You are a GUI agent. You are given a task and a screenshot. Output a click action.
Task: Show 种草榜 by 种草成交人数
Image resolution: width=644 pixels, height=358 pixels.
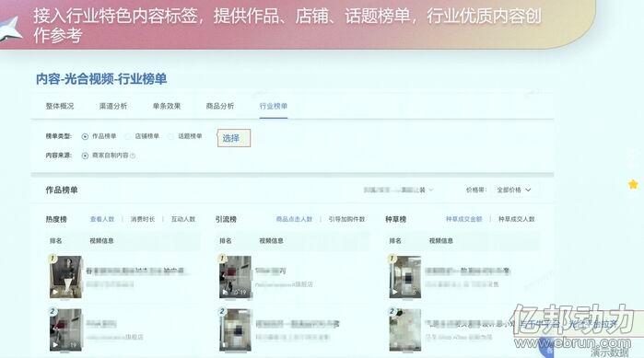(x=517, y=219)
